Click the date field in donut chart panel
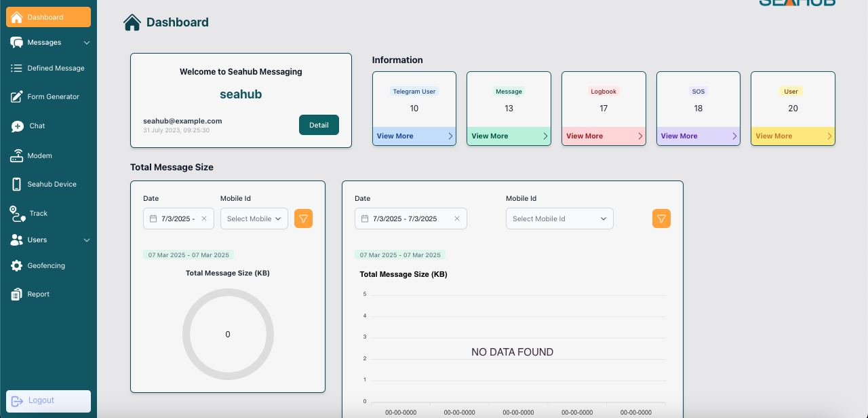 pos(178,218)
